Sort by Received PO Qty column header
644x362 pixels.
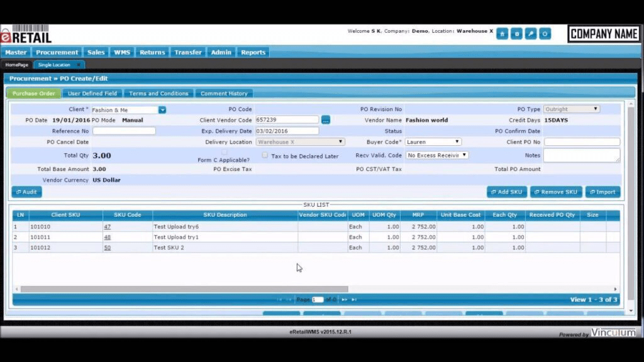tap(552, 215)
